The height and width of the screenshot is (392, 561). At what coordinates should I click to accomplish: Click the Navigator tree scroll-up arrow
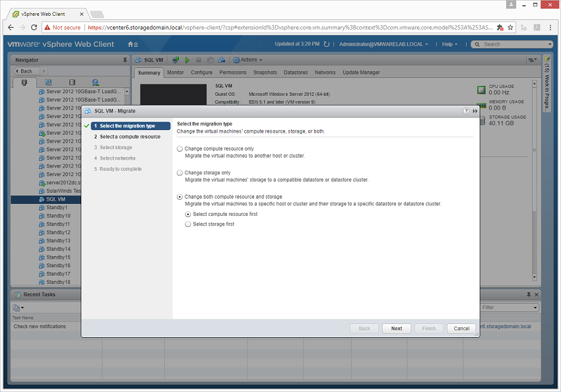coord(127,92)
